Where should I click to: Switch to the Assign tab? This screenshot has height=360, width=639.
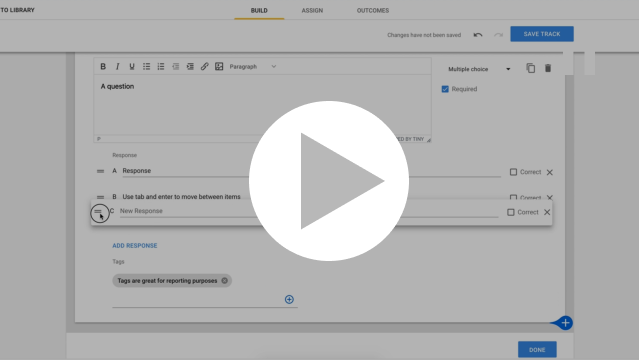(312, 11)
